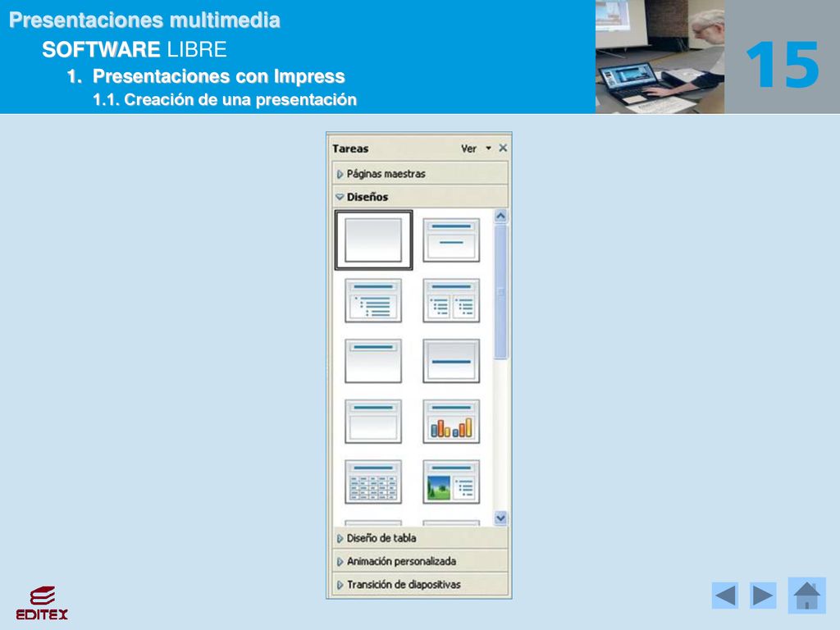Click the Editex logo
The image size is (840, 630).
click(42, 603)
